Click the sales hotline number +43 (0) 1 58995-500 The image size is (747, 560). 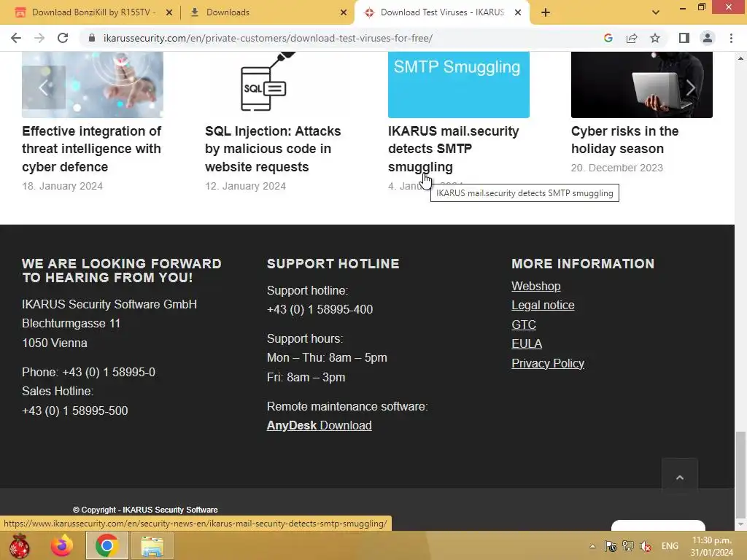point(75,411)
